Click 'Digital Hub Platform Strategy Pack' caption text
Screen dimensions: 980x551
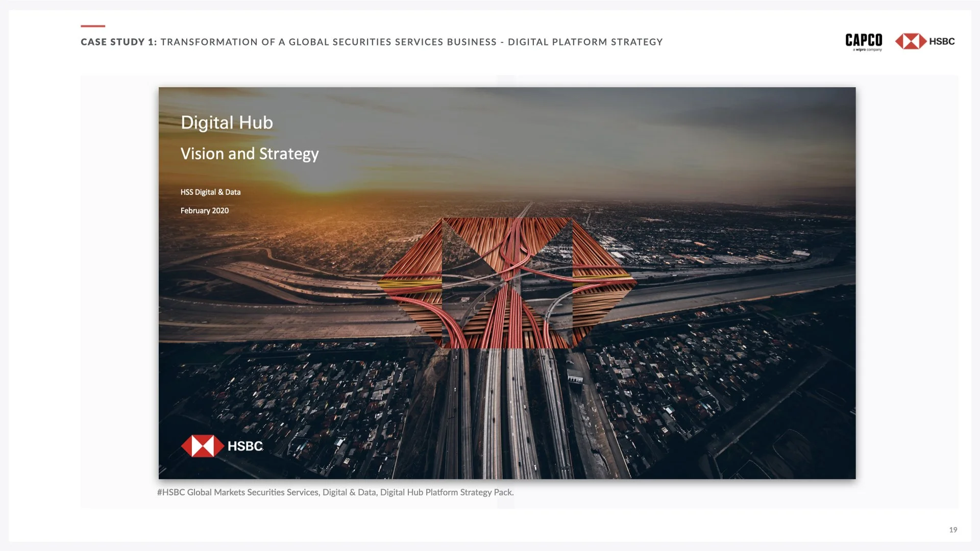coord(447,492)
